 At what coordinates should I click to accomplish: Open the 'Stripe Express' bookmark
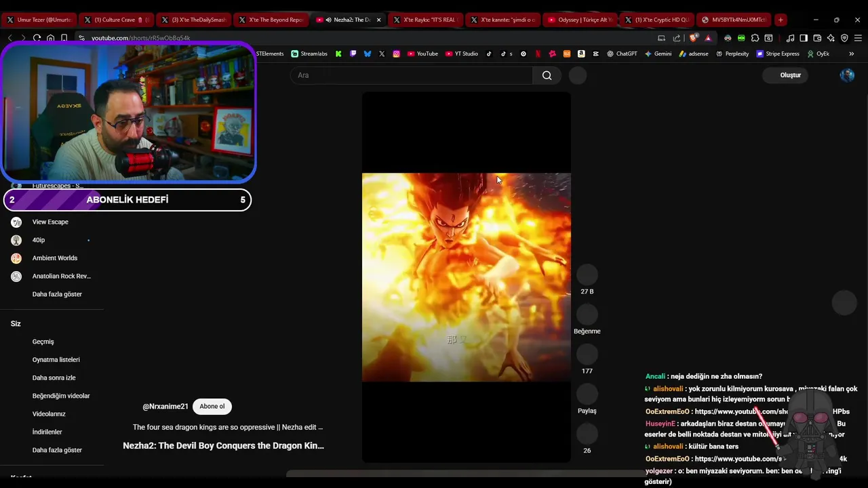778,54
